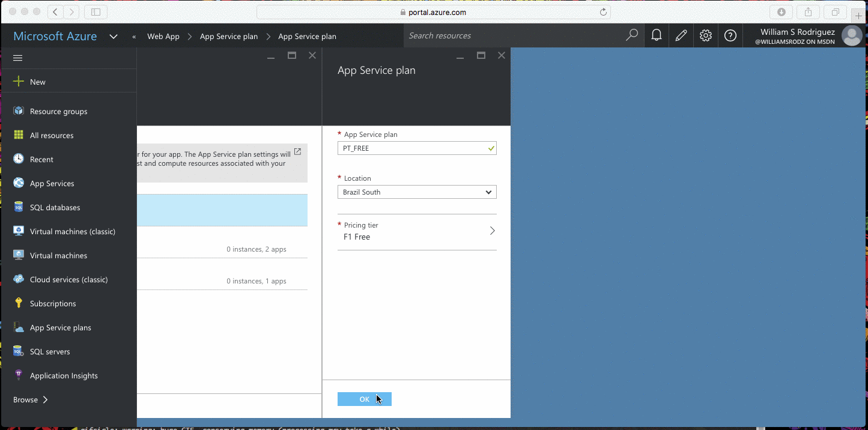Select Web App breadcrumb item

pos(163,37)
